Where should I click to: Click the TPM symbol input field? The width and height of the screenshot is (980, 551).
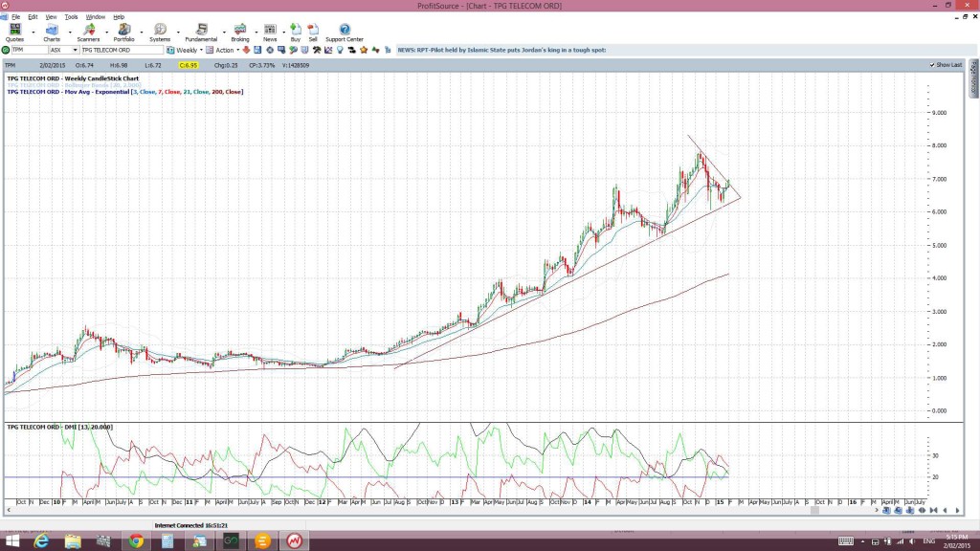30,50
